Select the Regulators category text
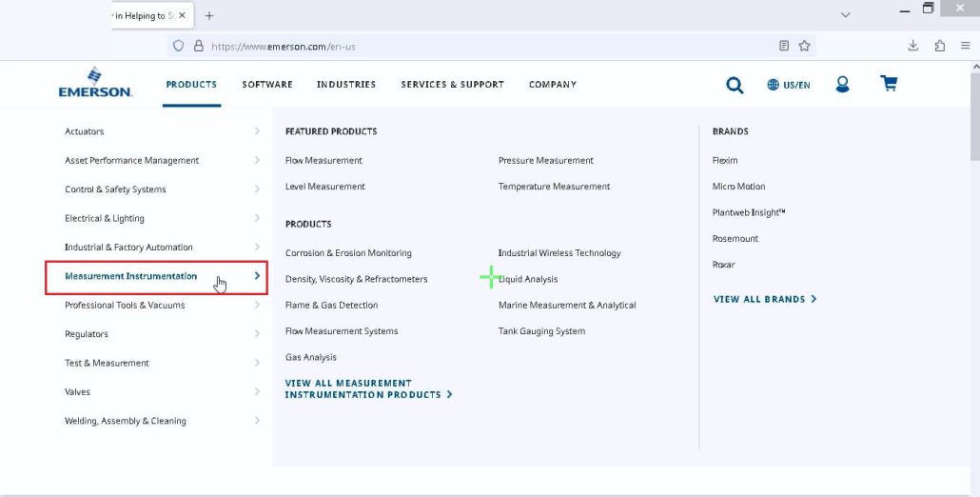The height and width of the screenshot is (497, 980). 87,334
